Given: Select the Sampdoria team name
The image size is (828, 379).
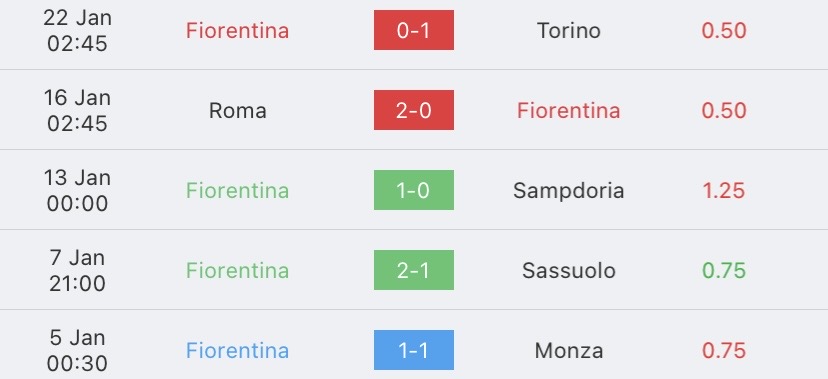Looking at the screenshot, I should pyautogui.click(x=569, y=191).
